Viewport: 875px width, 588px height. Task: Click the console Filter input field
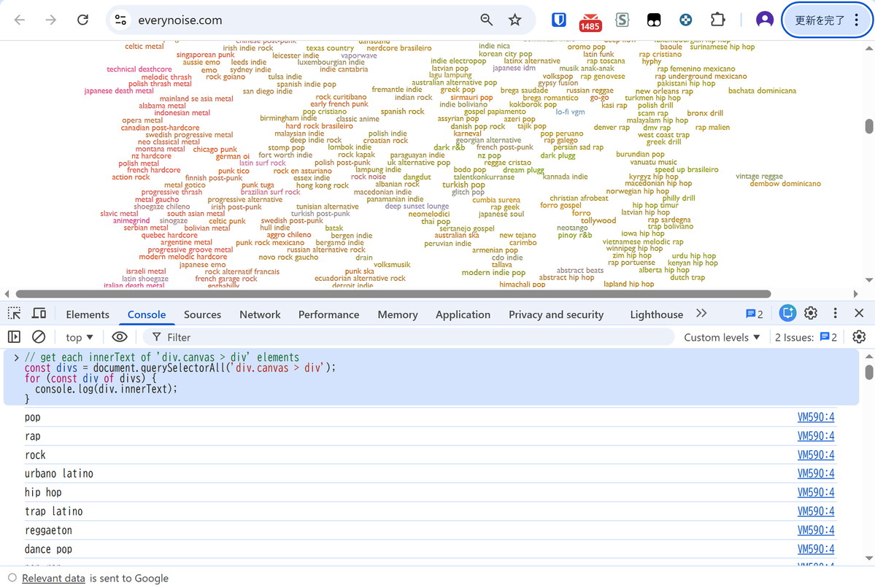pyautogui.click(x=219, y=336)
